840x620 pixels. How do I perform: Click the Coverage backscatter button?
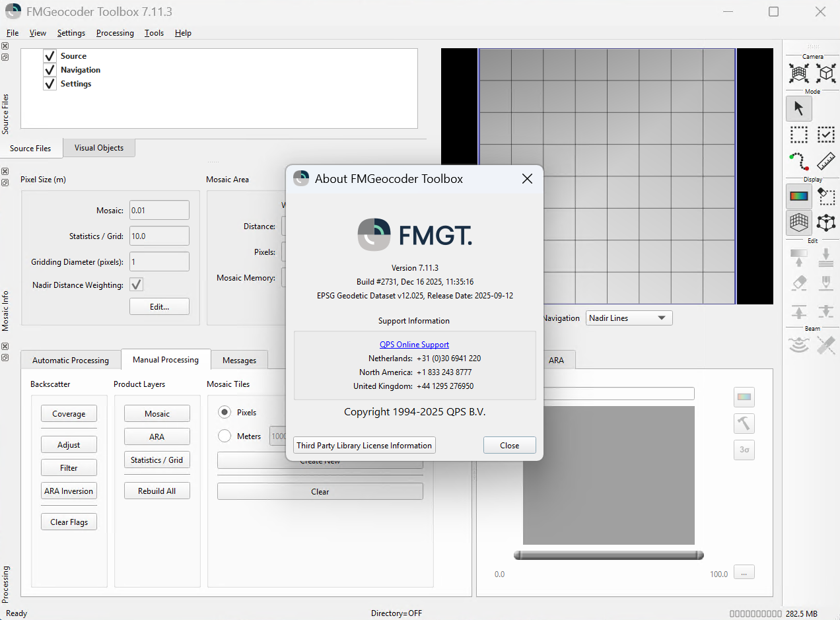pos(69,414)
